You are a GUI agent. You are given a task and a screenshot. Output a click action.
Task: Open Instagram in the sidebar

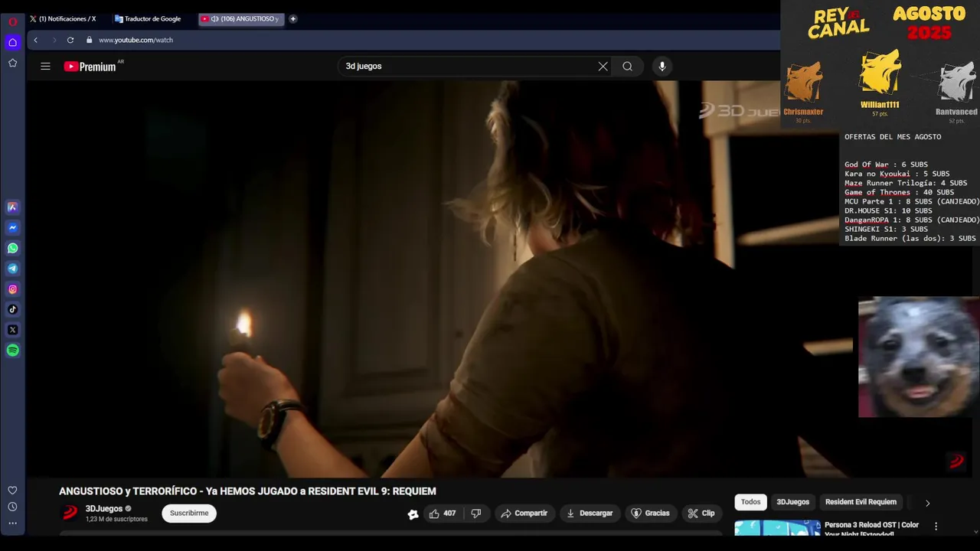[x=12, y=289]
